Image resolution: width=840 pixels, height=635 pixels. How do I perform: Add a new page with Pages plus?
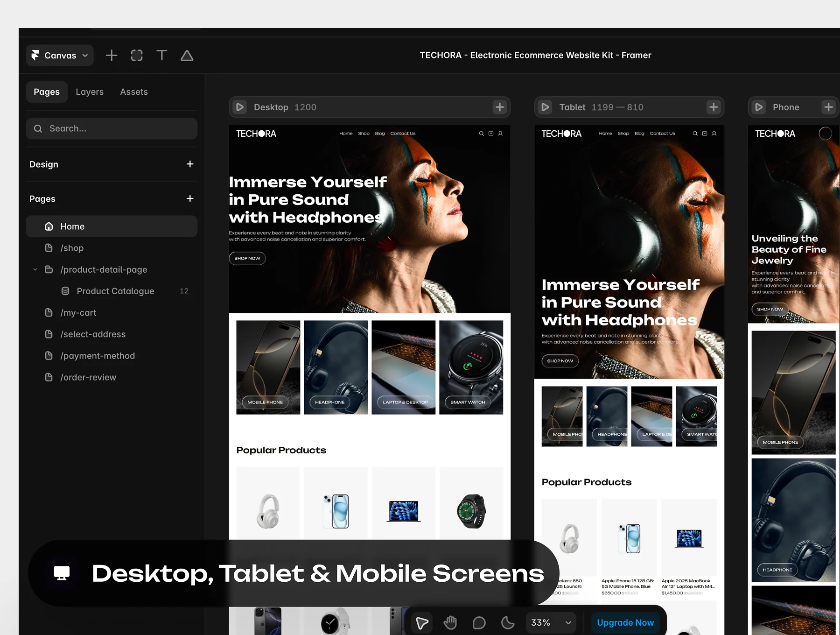pos(190,198)
